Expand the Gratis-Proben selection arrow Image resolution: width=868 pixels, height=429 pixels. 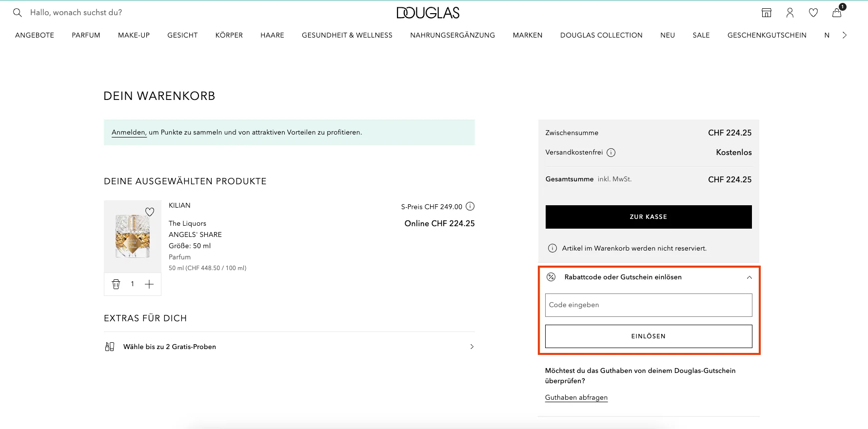[472, 346]
